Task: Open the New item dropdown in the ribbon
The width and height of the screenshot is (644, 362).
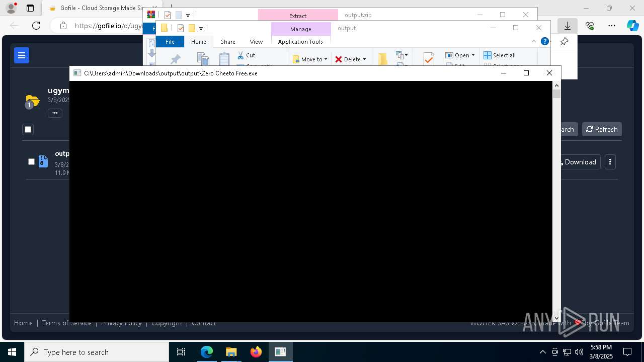Action: [401, 55]
